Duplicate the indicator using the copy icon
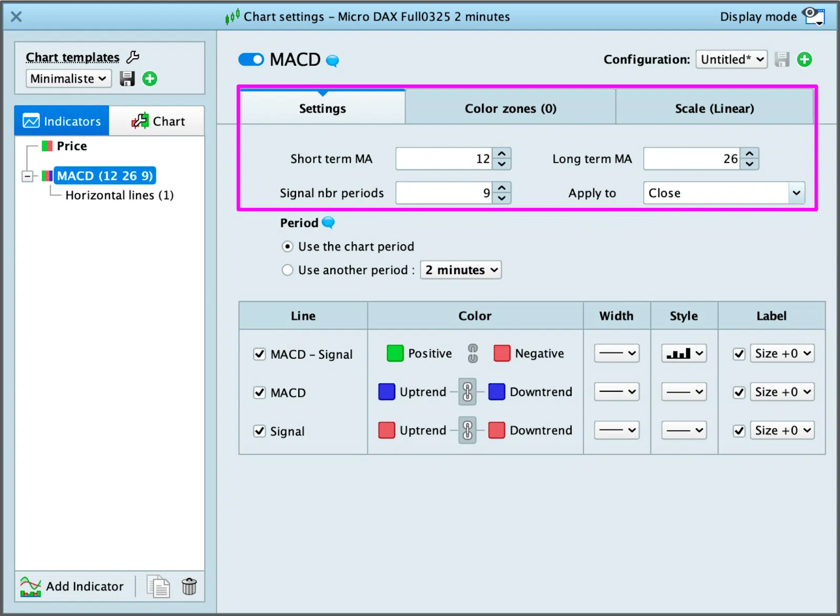 (157, 586)
